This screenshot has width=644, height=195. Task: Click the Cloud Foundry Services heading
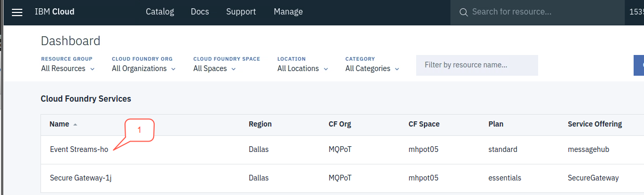click(86, 99)
